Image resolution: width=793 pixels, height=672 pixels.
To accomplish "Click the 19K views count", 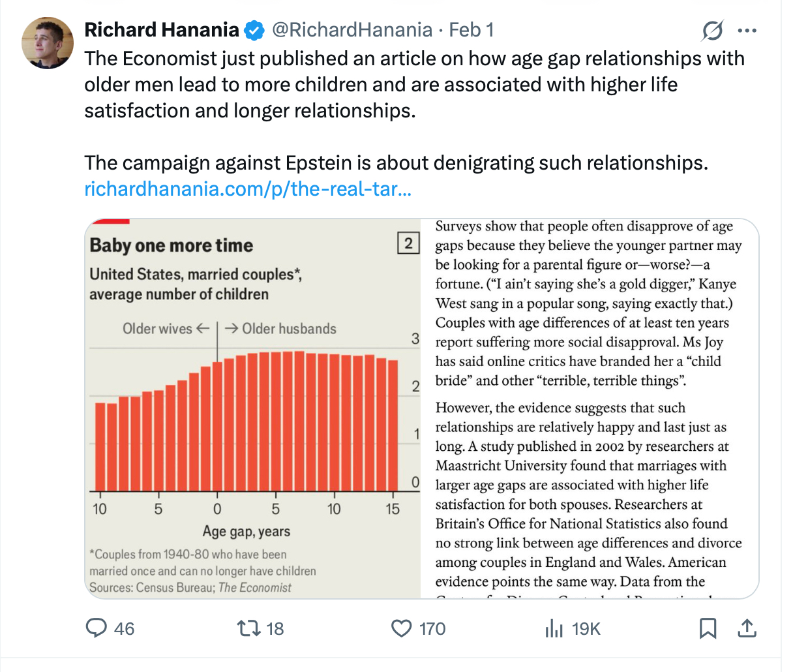I will 586,629.
